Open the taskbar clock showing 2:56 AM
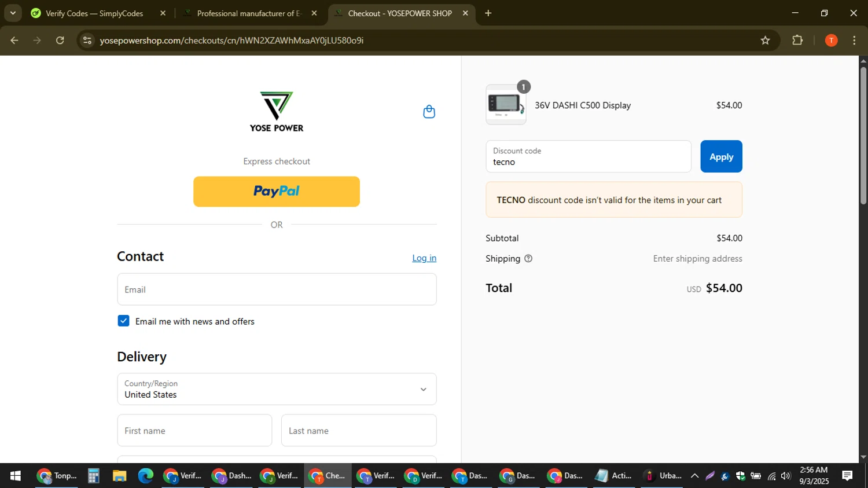Viewport: 868px width, 488px height. click(814, 476)
